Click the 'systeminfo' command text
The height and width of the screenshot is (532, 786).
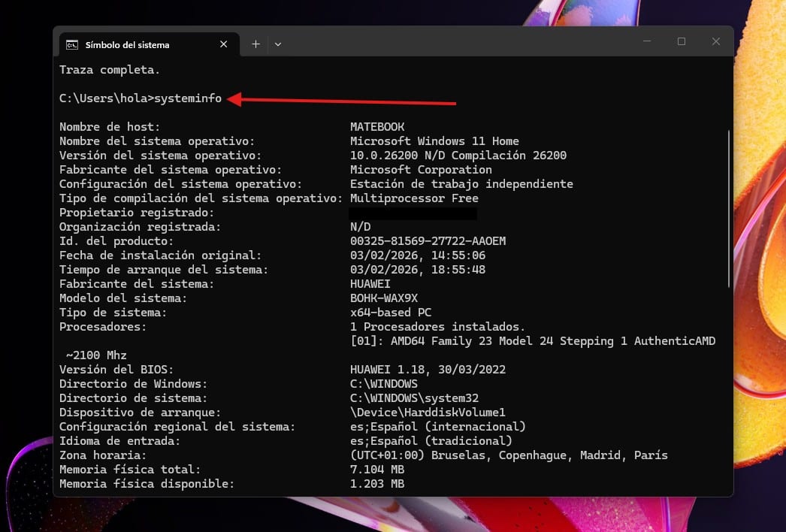click(x=188, y=98)
